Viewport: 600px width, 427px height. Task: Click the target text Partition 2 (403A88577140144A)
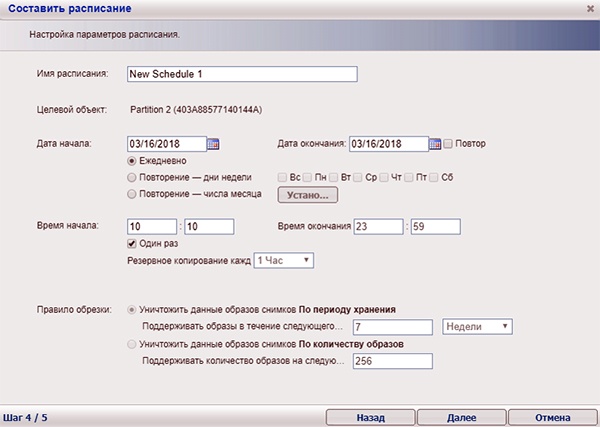(x=196, y=110)
